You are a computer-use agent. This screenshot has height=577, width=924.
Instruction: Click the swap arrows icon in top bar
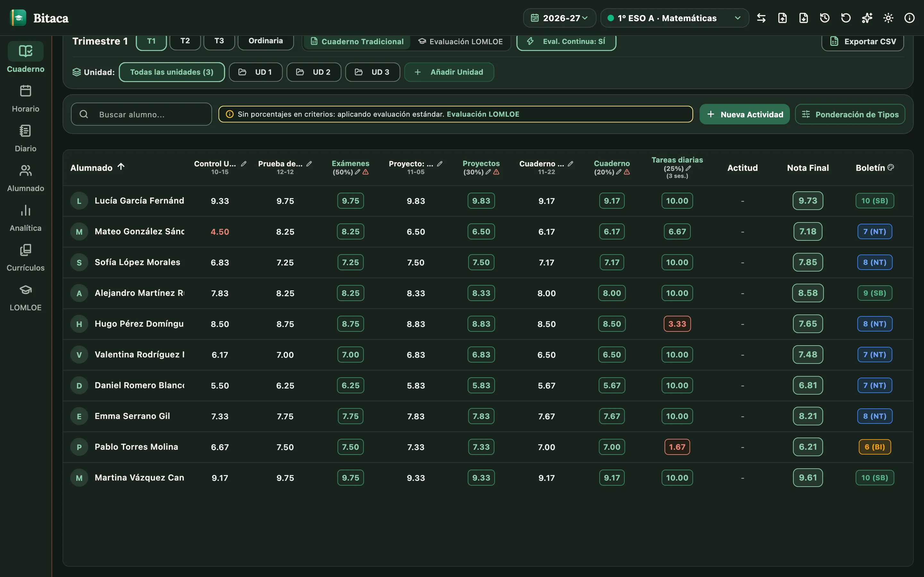tap(761, 18)
